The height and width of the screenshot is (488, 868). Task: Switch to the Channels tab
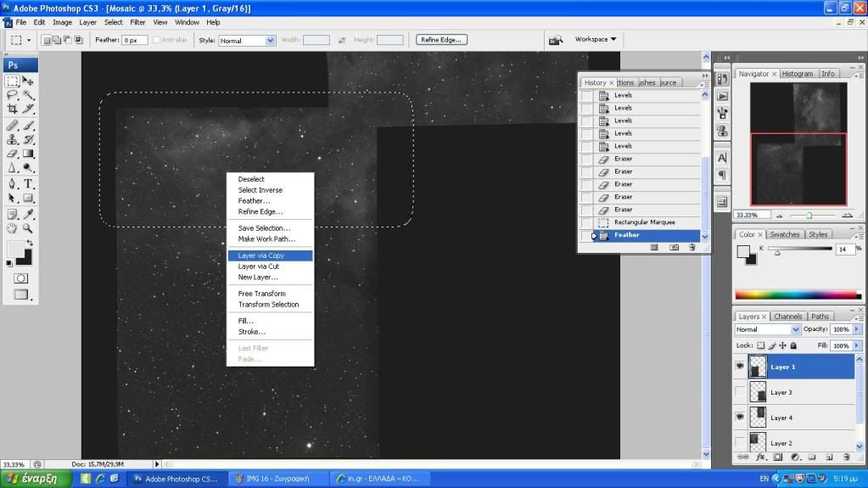tap(787, 317)
